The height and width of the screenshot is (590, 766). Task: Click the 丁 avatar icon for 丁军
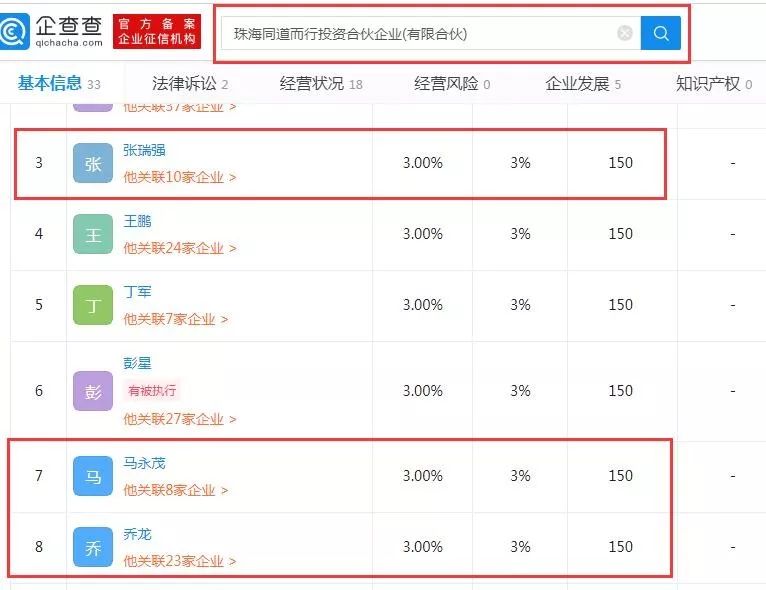[x=93, y=305]
